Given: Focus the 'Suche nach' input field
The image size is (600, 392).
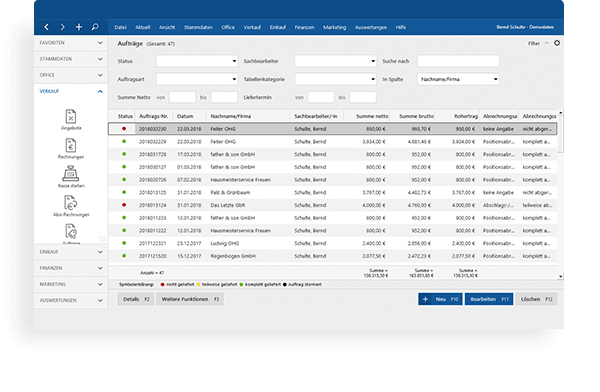Looking at the screenshot, I should coord(458,61).
